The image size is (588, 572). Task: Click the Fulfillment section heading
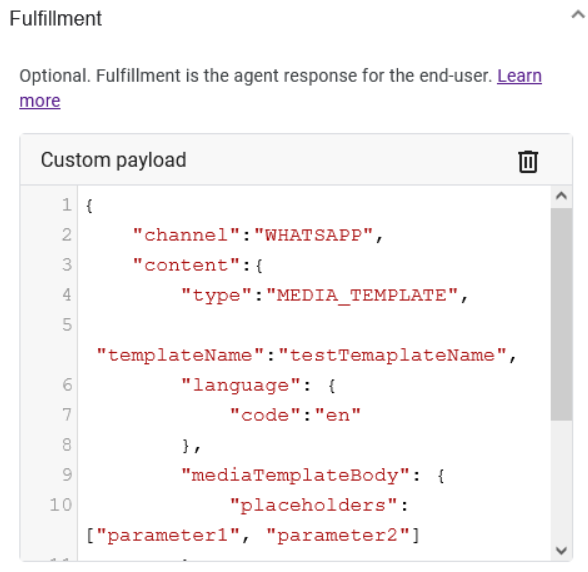pos(56,18)
